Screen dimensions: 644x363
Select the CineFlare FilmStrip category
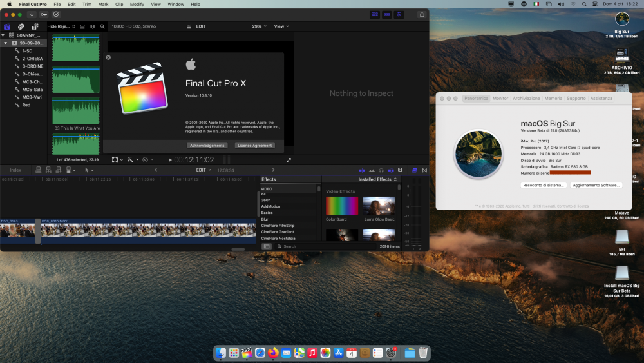tap(278, 225)
